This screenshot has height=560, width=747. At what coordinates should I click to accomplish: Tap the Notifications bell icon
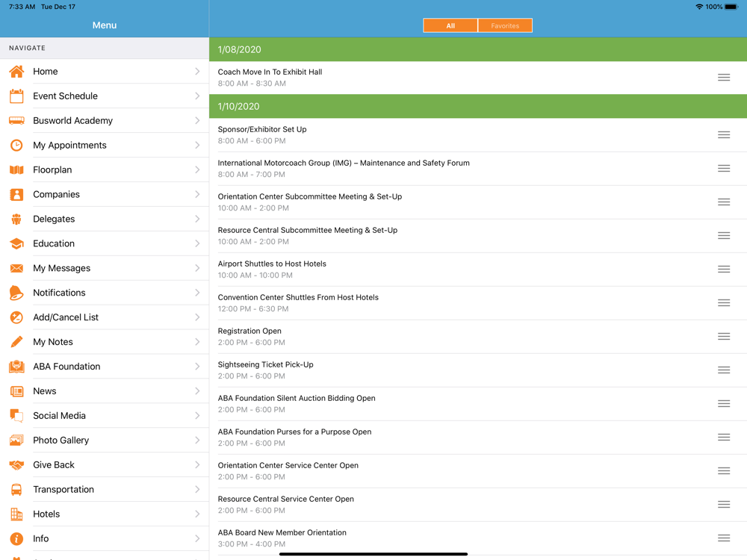[16, 293]
